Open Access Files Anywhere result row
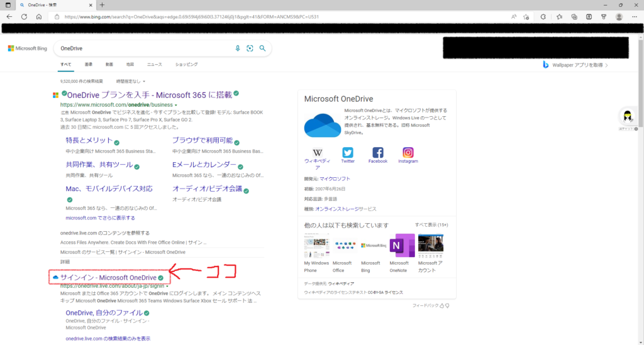 [x=133, y=243]
